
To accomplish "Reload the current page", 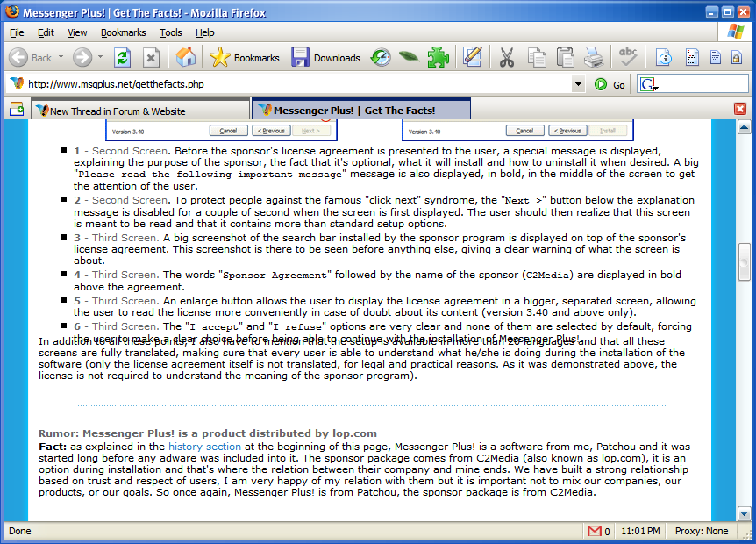I will [122, 58].
